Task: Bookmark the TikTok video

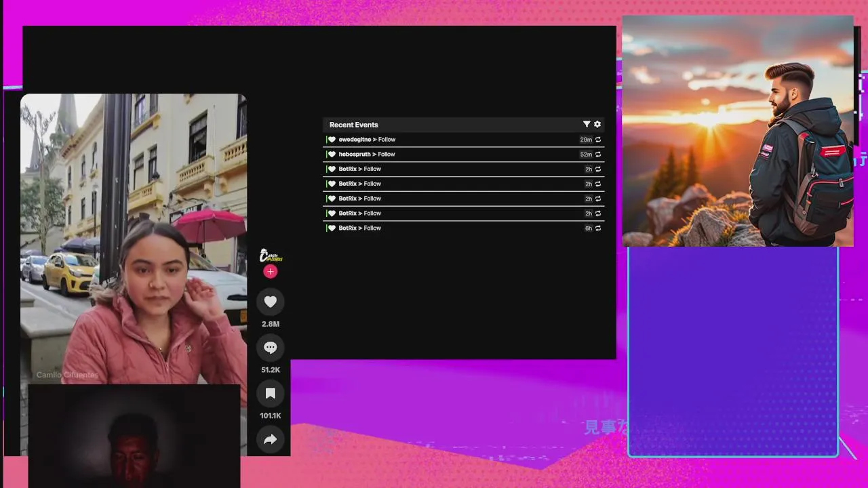Action: click(x=271, y=393)
